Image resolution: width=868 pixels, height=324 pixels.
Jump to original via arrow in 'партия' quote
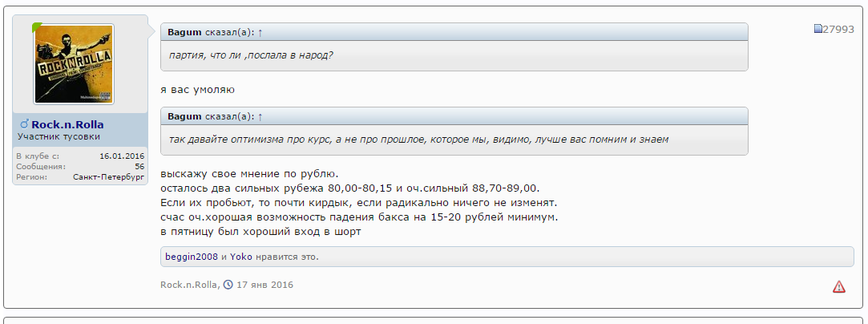pyautogui.click(x=260, y=32)
